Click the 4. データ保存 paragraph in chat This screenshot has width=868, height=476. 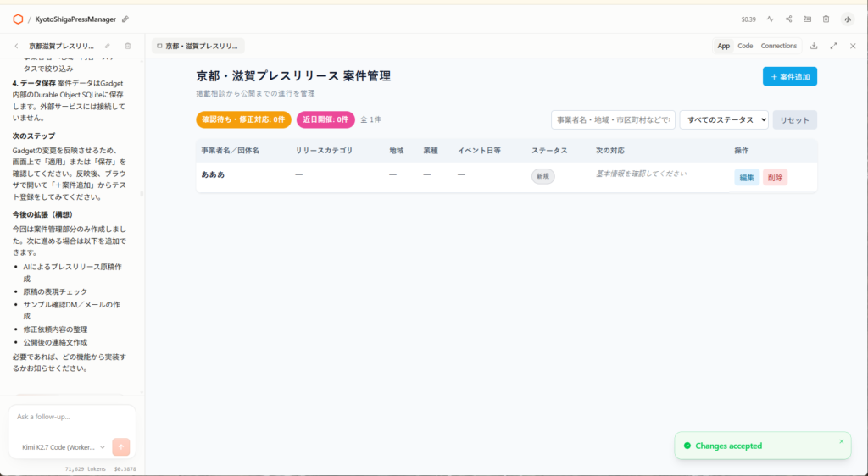coord(70,100)
